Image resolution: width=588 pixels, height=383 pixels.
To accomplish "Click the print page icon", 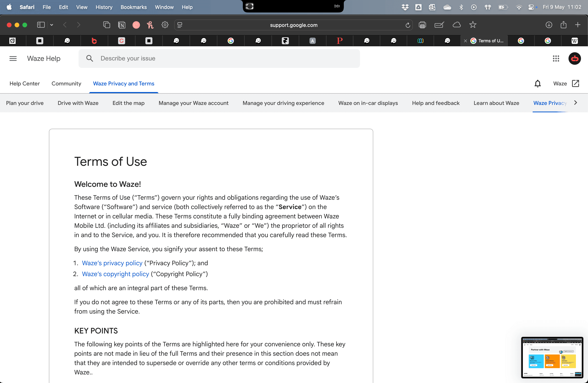I will click(422, 25).
